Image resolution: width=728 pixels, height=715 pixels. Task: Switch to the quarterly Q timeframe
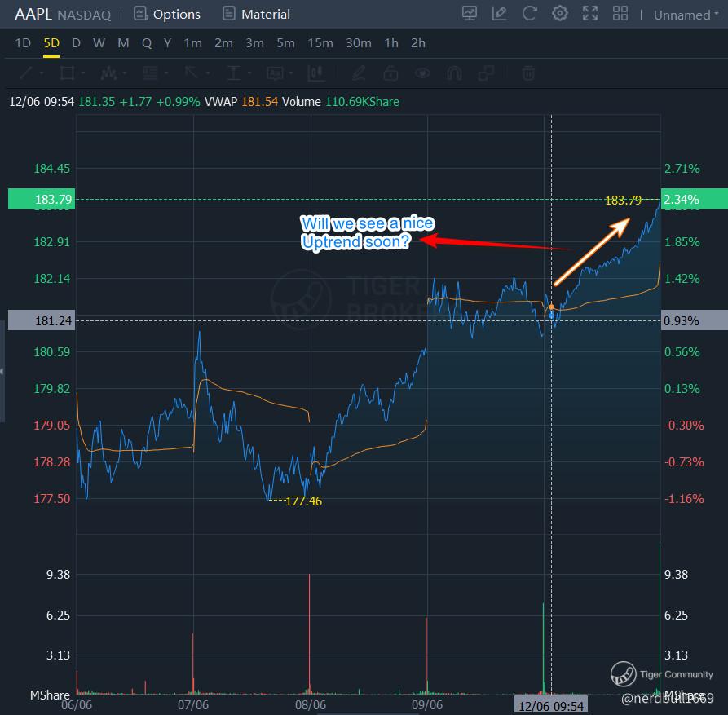tap(147, 43)
